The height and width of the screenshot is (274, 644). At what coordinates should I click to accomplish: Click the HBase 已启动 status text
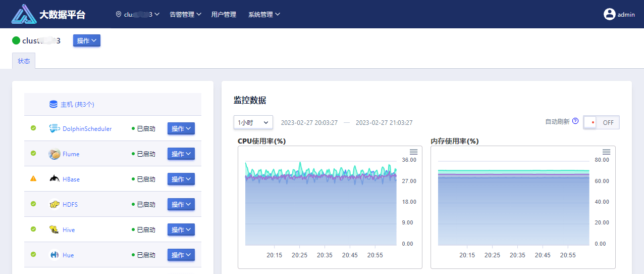tap(146, 179)
